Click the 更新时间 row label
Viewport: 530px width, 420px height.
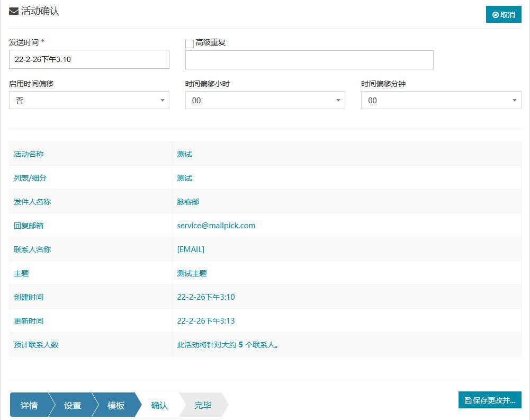pyautogui.click(x=29, y=320)
